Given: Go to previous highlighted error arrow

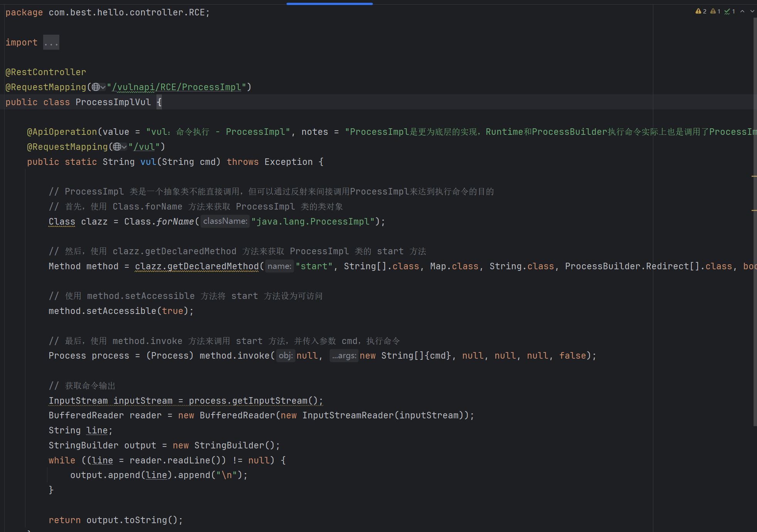Looking at the screenshot, I should click(742, 12).
